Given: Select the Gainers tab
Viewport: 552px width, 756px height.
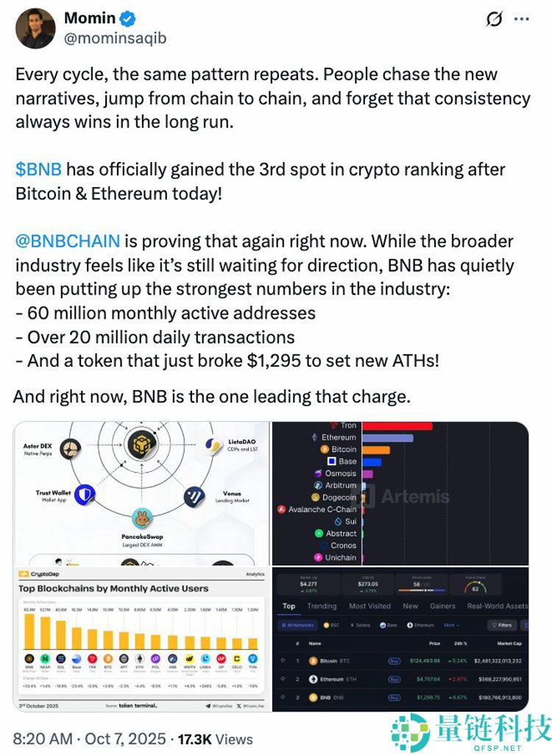Looking at the screenshot, I should coord(442,606).
